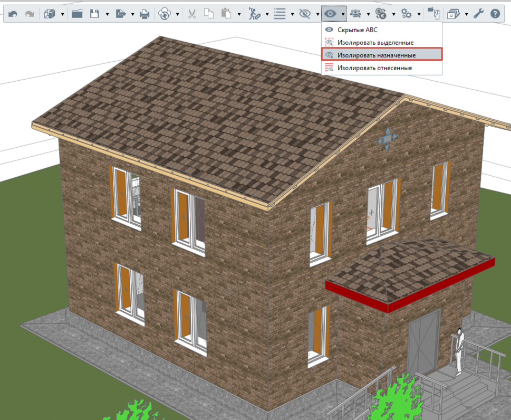Expand the dropdown arrow beside Save icon
Screen dimensions: 511x420
tap(107, 14)
